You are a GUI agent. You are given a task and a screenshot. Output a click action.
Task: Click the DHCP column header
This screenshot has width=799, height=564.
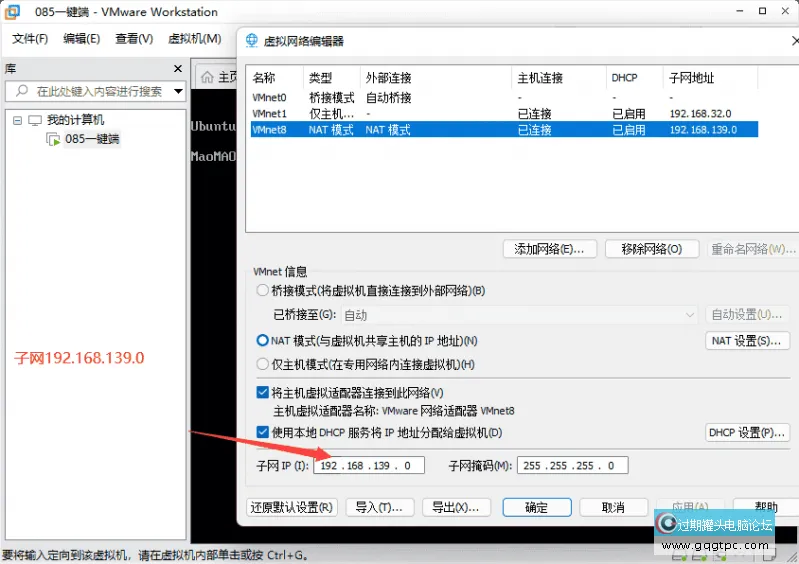635,78
